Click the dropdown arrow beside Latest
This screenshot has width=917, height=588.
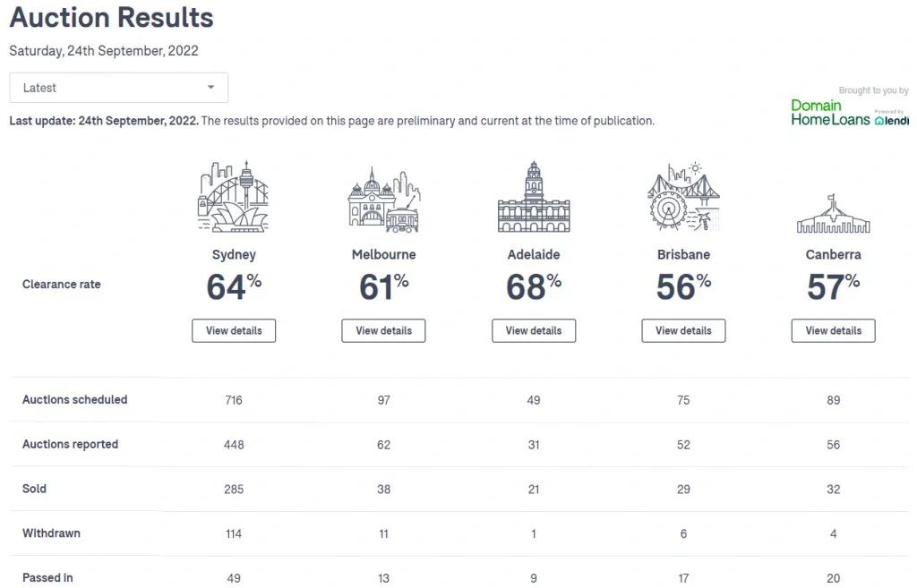210,88
